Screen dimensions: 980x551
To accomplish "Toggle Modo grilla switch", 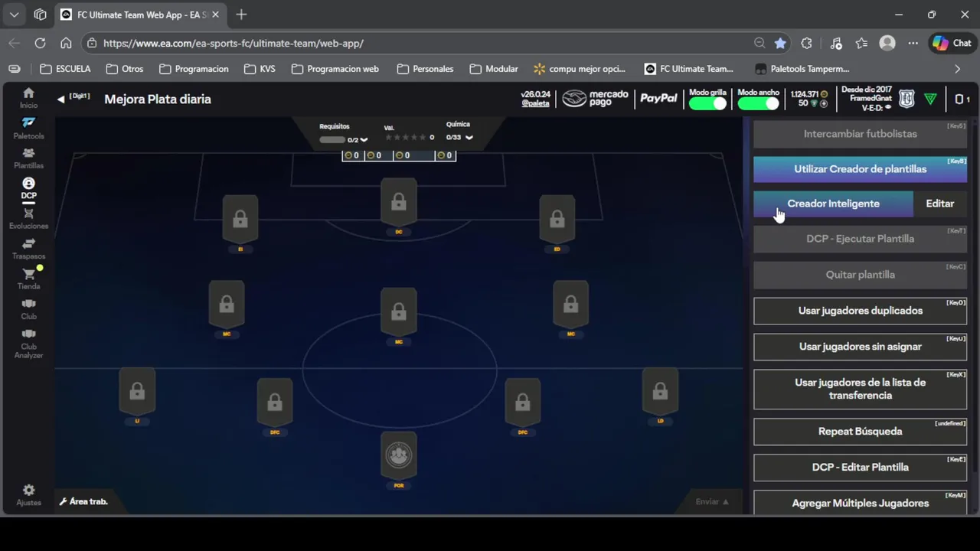I will point(707,103).
